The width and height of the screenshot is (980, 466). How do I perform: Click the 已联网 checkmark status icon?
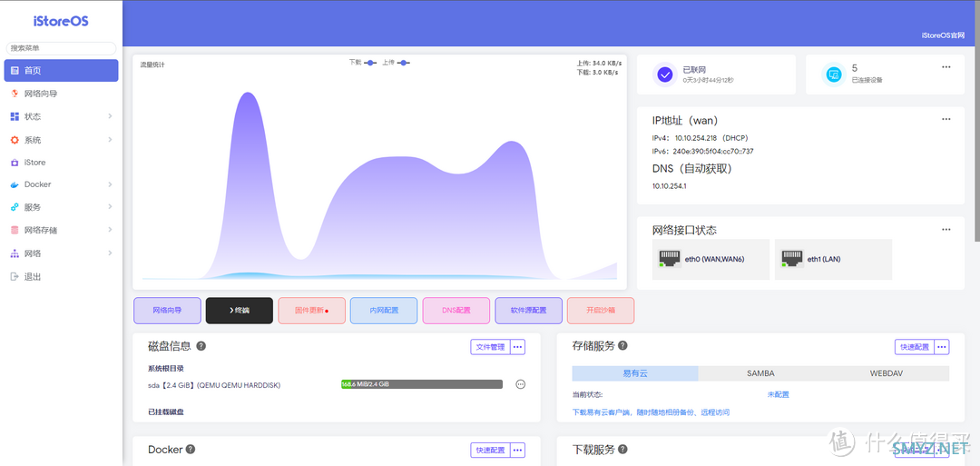pos(665,75)
